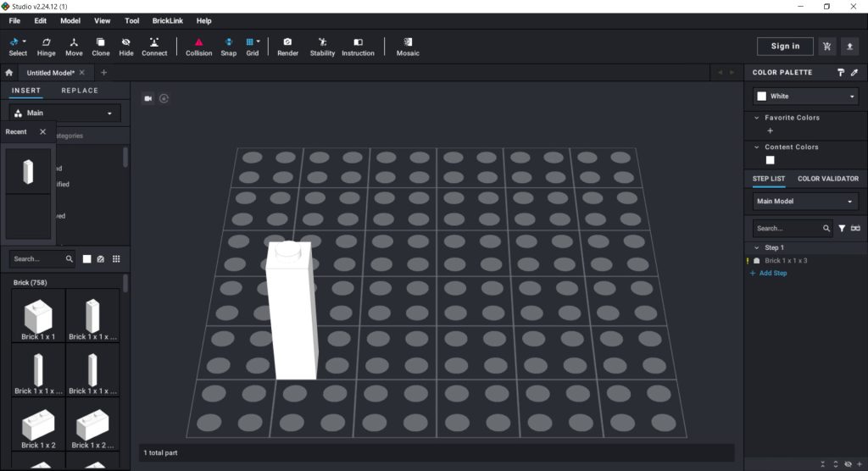The width and height of the screenshot is (868, 471).
Task: Open the BrickLink menu
Action: point(168,20)
